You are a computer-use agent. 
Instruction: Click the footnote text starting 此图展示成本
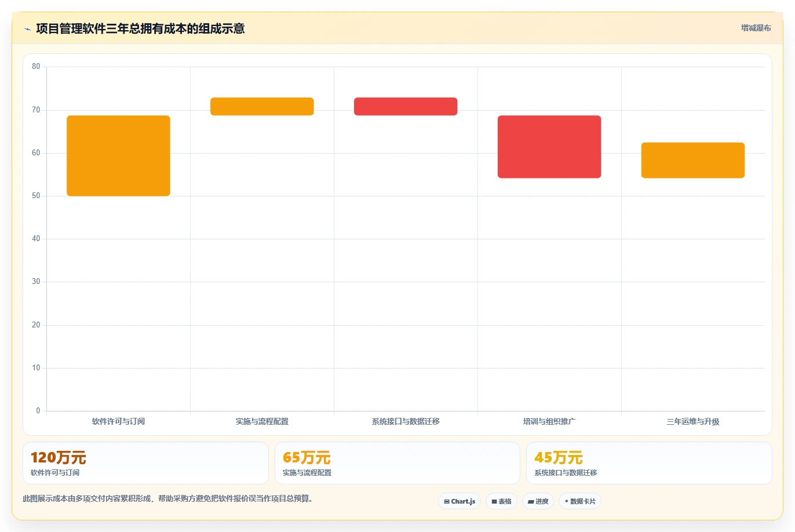168,498
